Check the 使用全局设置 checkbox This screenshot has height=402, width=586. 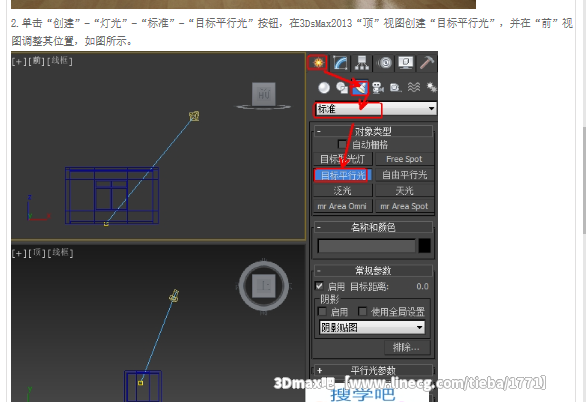pos(362,311)
